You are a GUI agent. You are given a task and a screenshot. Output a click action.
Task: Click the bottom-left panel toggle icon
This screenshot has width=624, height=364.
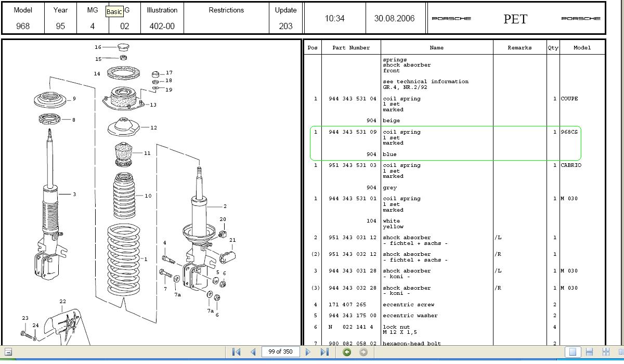(8, 352)
